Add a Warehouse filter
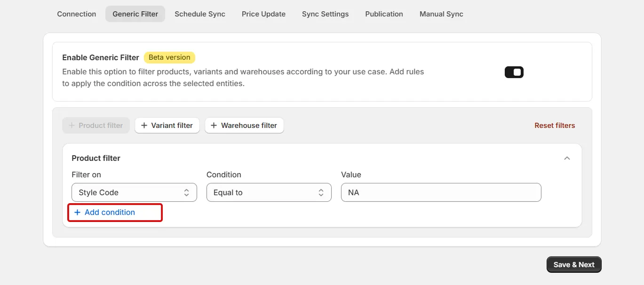 244,126
